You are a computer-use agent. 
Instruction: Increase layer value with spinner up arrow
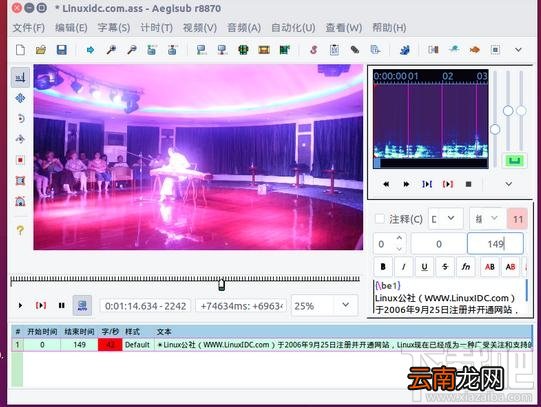point(399,238)
